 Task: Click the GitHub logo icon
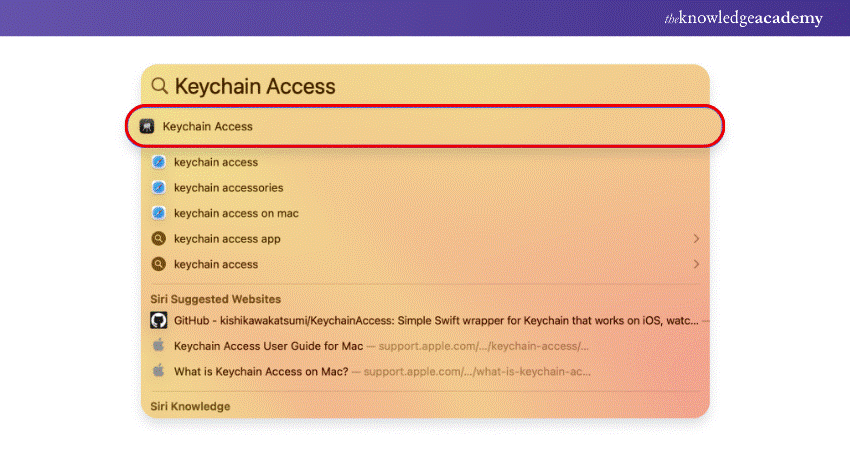click(158, 320)
